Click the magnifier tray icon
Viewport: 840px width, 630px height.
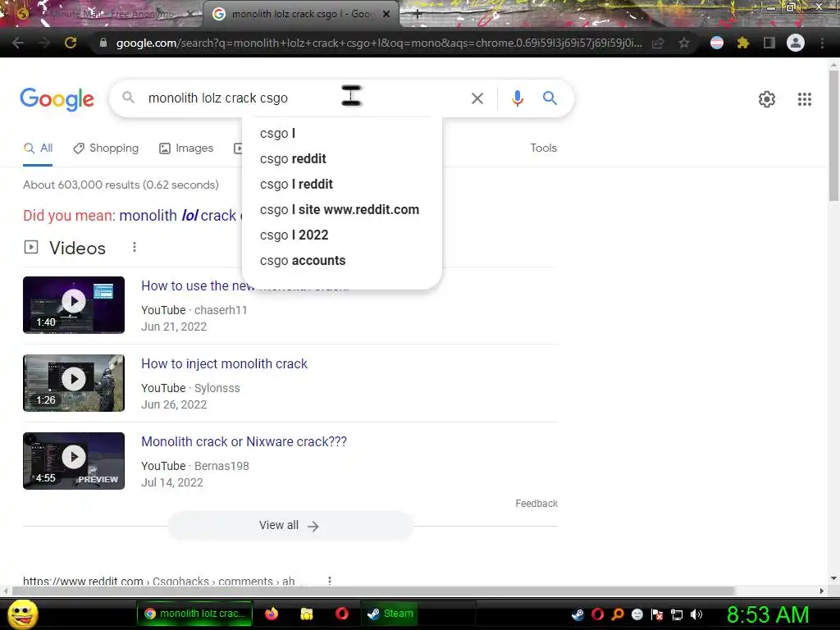coord(617,614)
